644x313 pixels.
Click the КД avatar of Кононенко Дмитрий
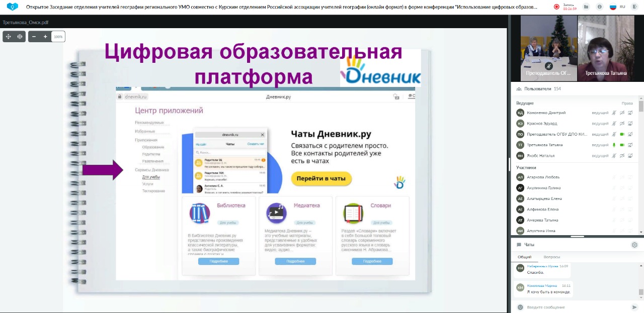(x=520, y=113)
